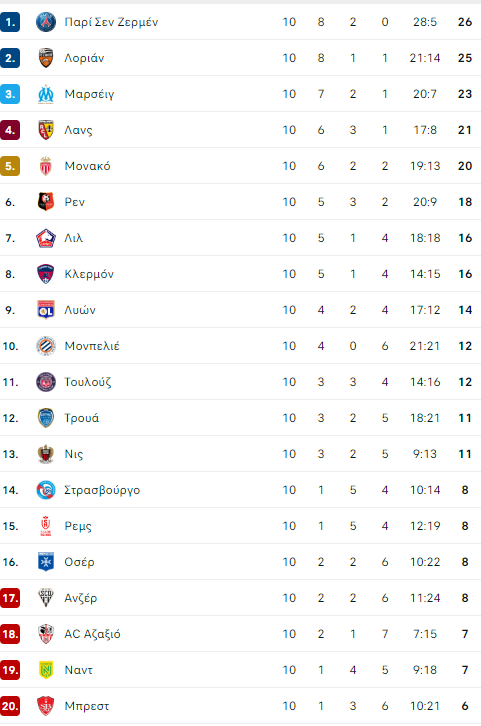Select the Lens club badge
The image size is (481, 726).
pyautogui.click(x=46, y=130)
